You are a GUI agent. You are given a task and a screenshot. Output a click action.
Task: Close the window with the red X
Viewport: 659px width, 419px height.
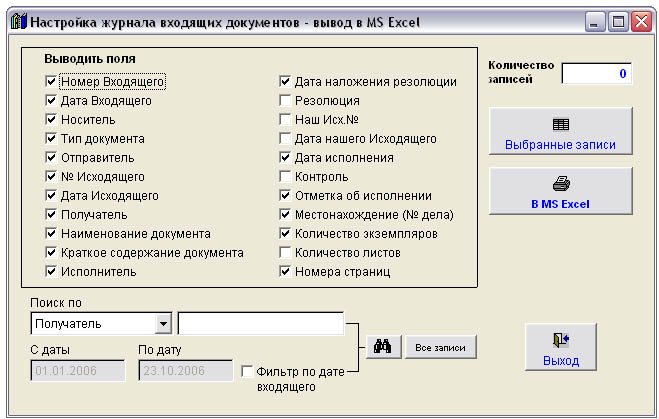click(641, 21)
